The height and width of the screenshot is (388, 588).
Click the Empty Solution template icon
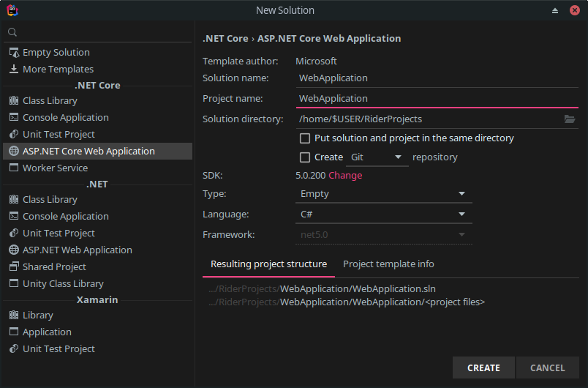coord(14,53)
